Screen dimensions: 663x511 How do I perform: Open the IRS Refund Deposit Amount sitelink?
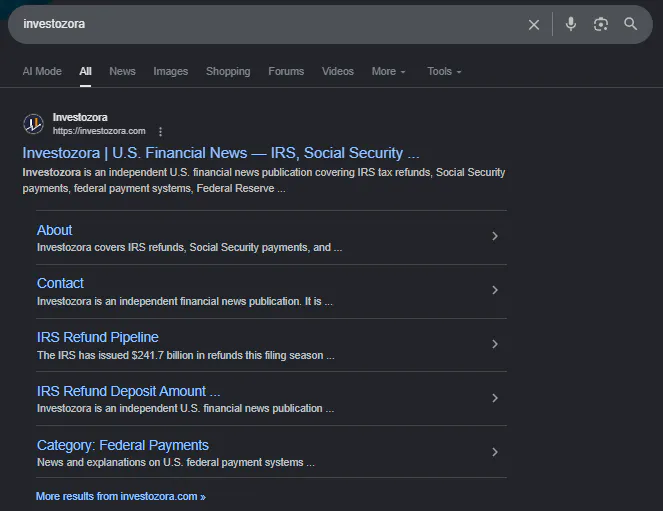point(128,391)
